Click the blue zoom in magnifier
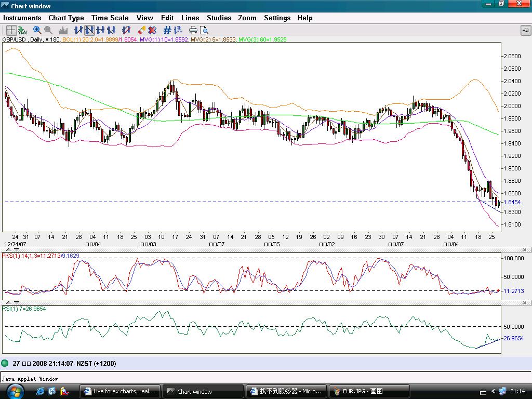This screenshot has width=532, height=399. 37,31
